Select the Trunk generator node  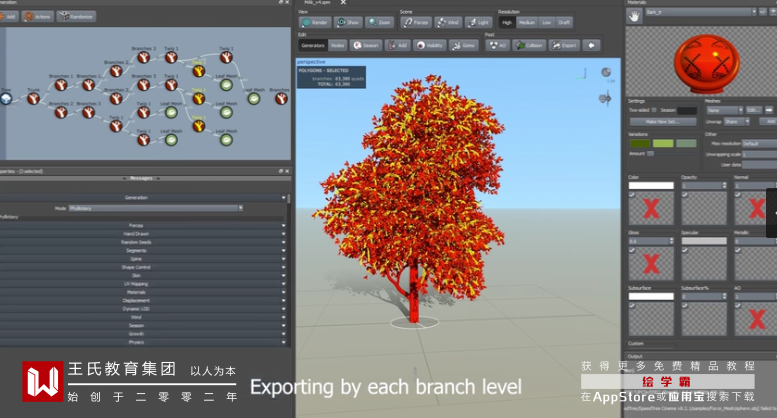[33, 99]
